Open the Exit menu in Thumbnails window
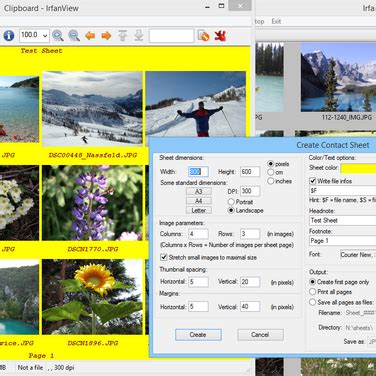 (x=276, y=21)
